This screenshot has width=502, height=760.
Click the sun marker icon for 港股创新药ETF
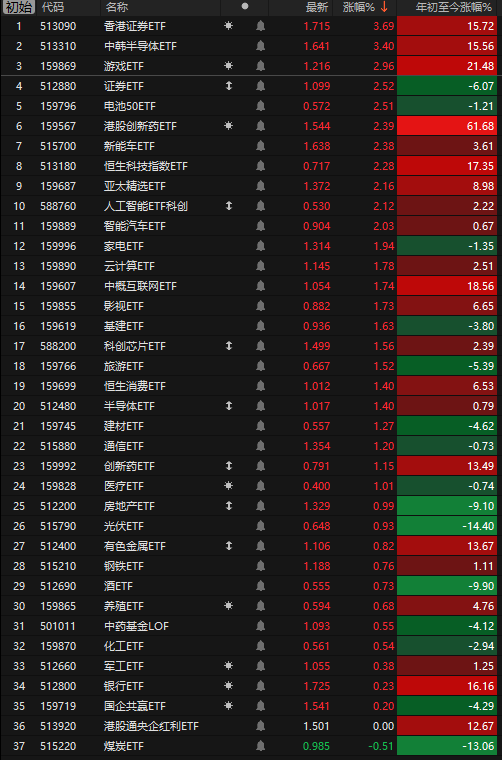229,126
